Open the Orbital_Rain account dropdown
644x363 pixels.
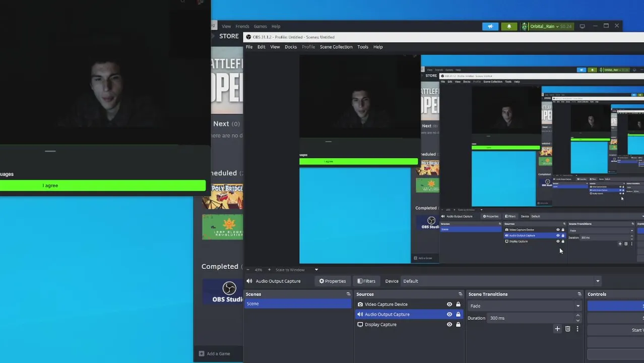pos(547,26)
